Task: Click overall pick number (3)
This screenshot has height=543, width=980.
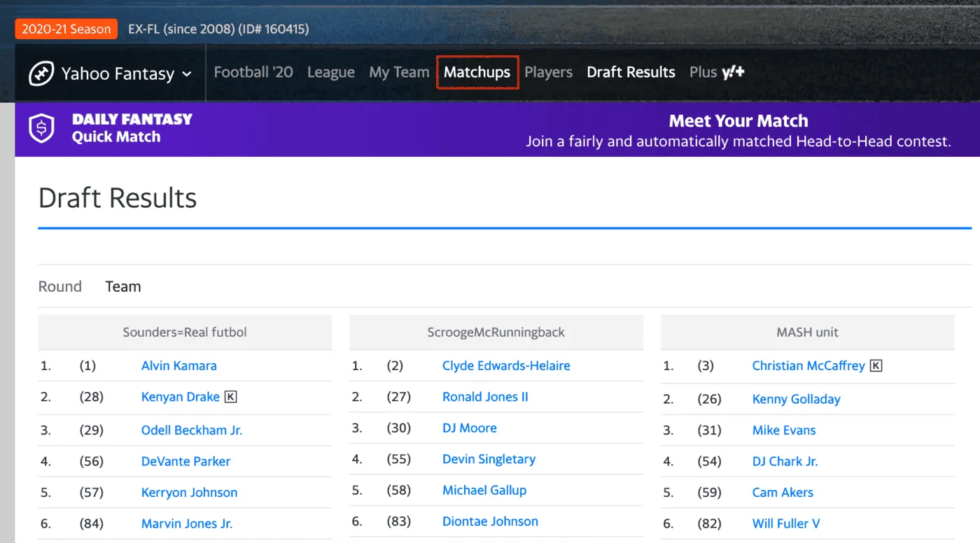Action: (706, 365)
